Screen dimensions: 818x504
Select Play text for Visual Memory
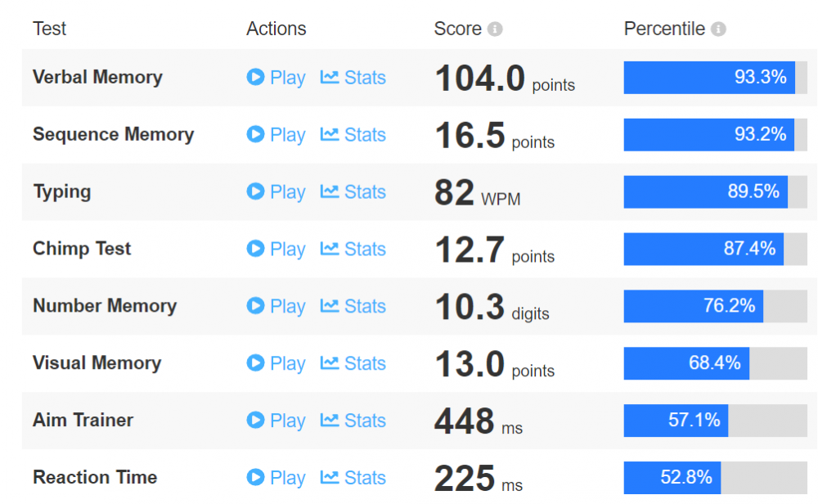coord(287,363)
